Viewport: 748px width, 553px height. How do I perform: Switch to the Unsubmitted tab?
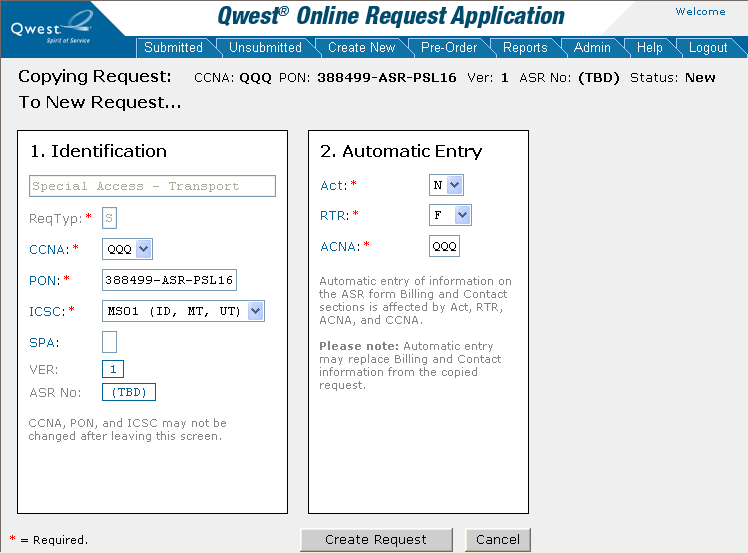[265, 47]
